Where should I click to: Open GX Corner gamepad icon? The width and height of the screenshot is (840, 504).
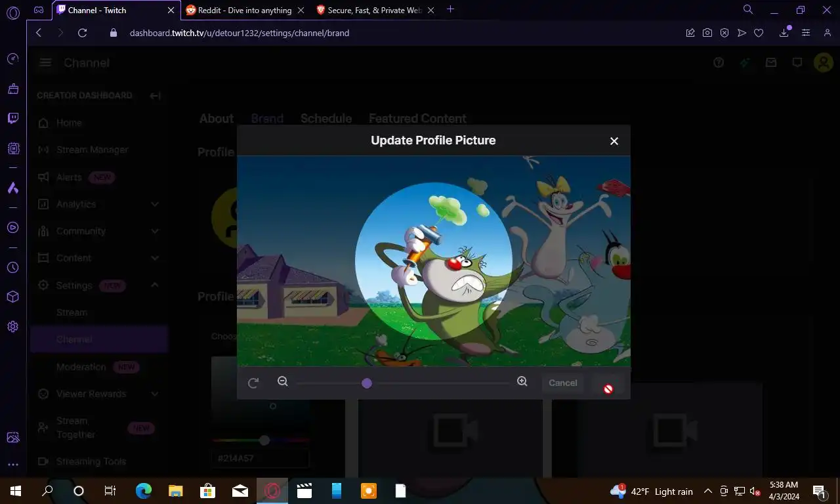(x=39, y=10)
